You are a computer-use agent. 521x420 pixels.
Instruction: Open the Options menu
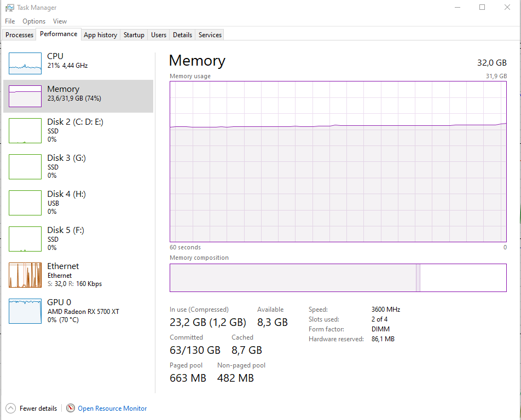34,21
